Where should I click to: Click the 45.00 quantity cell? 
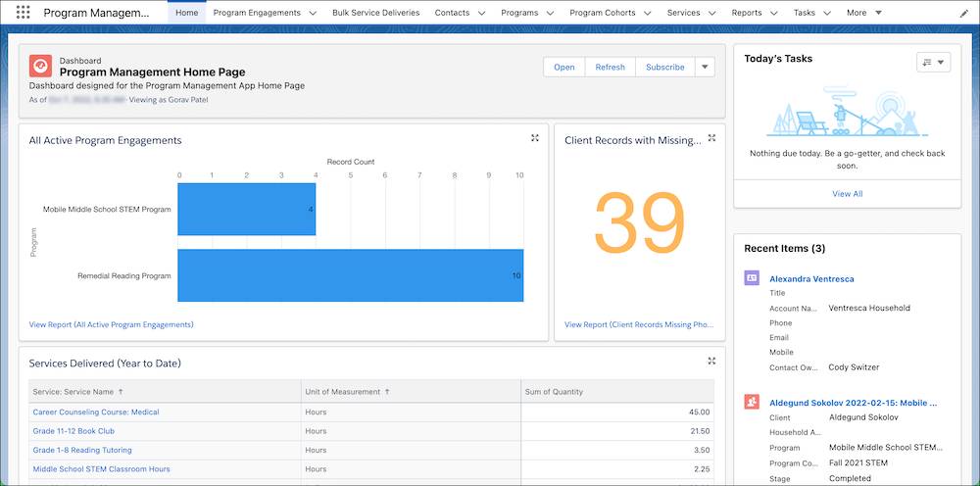tap(698, 413)
